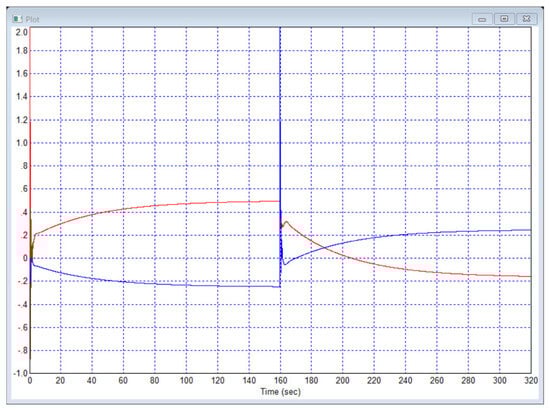Click the 240 tick label on the time axis
Screen dimensions: 550x411
point(405,380)
